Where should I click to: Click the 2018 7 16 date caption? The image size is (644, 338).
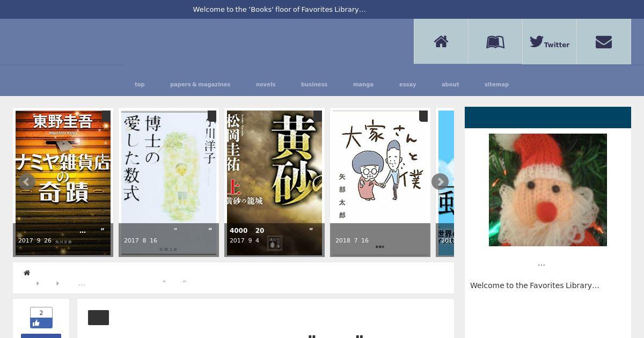[x=352, y=240]
